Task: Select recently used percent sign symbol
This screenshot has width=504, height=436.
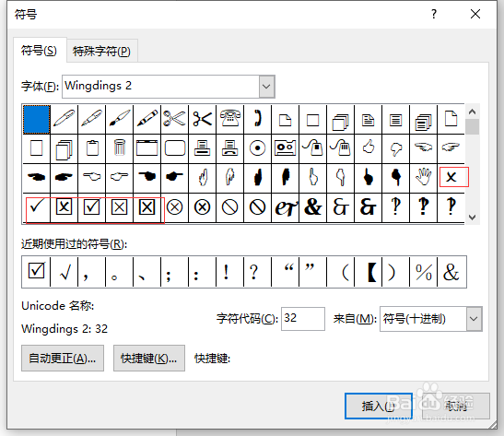Action: [x=423, y=272]
